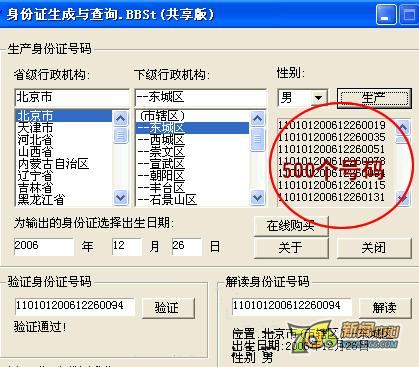419x367 pixels.
Task: Select --东城区 in the district list
Action: [192, 128]
